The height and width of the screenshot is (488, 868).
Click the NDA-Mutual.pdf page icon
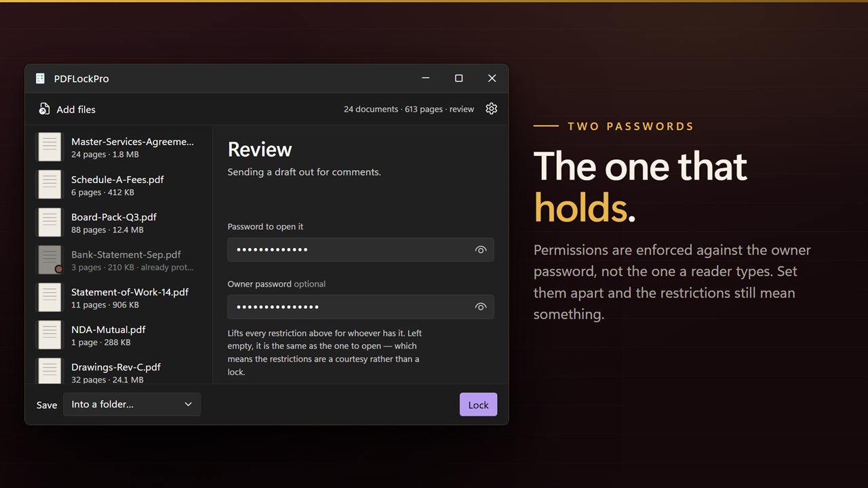pyautogui.click(x=50, y=335)
